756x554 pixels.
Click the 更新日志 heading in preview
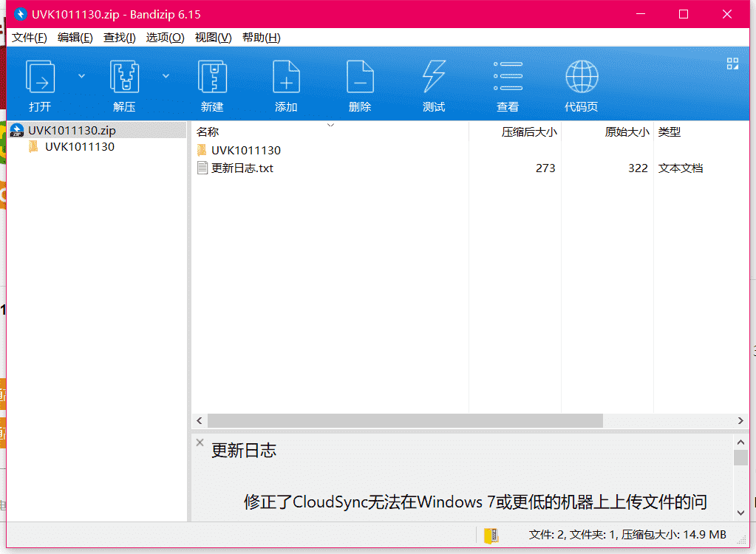(x=243, y=451)
